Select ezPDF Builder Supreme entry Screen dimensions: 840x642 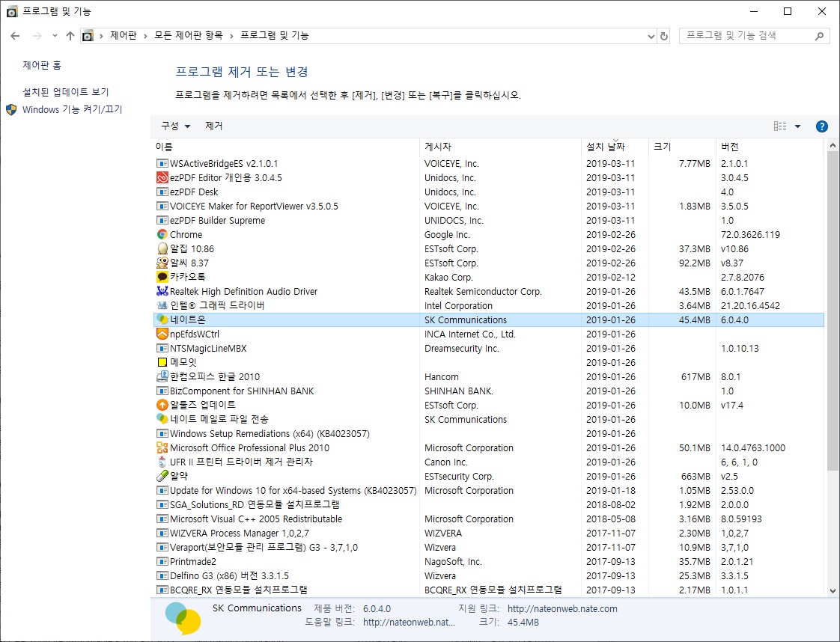[489, 220]
